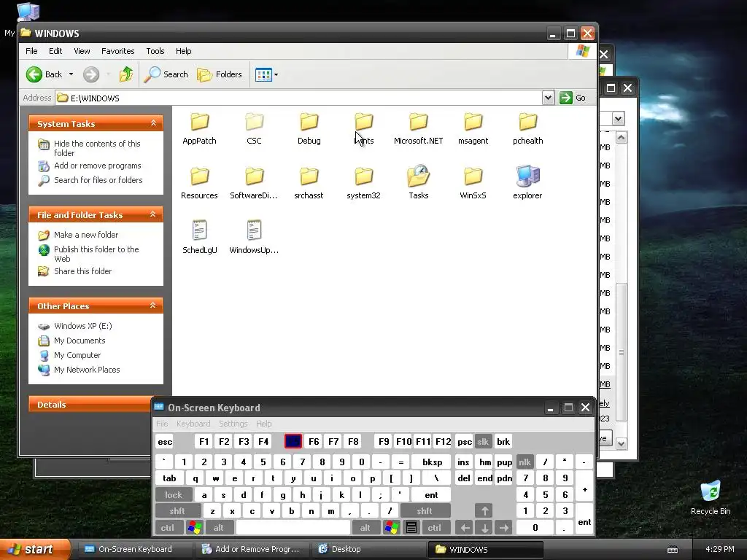Viewport: 747px width, 560px height.
Task: Click the bksp key on keyboard
Action: point(432,462)
